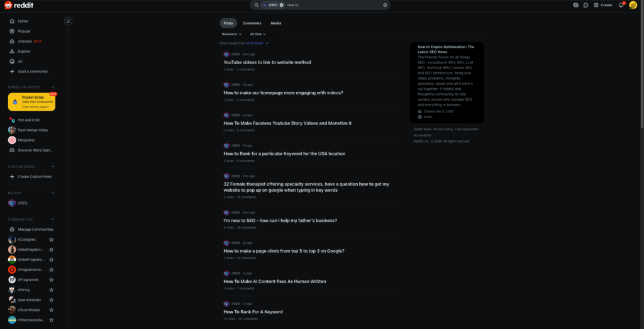Clear the search box text
Screen dimensions: 644x329
[x=385, y=5]
